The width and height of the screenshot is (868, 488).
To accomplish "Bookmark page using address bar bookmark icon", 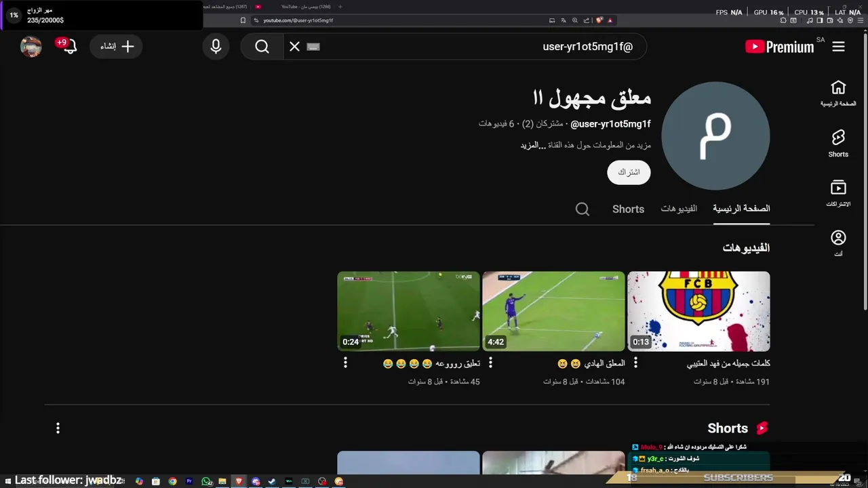I will coord(243,20).
